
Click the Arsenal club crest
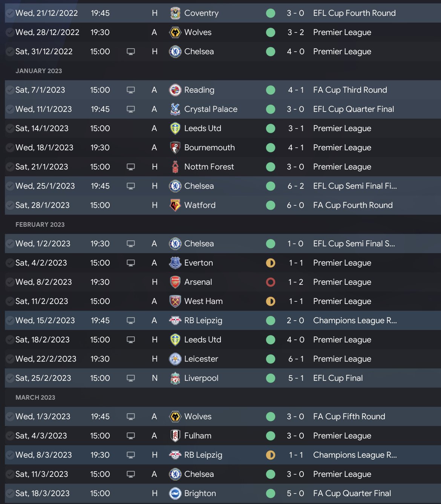pos(175,282)
